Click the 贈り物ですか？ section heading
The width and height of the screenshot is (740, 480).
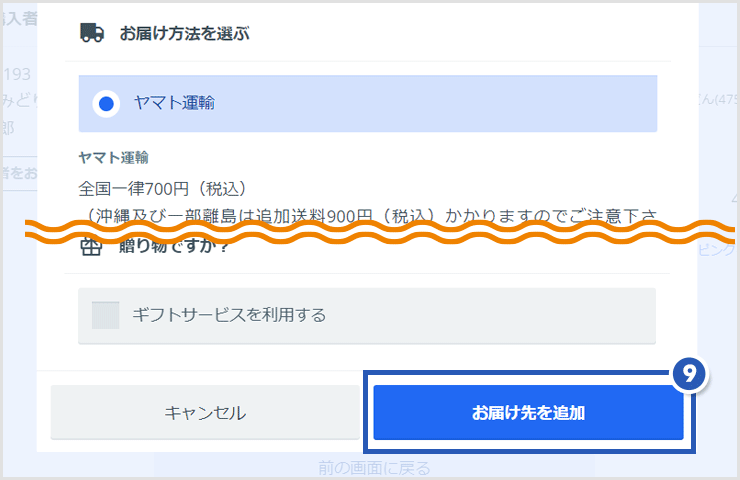pyautogui.click(x=173, y=246)
